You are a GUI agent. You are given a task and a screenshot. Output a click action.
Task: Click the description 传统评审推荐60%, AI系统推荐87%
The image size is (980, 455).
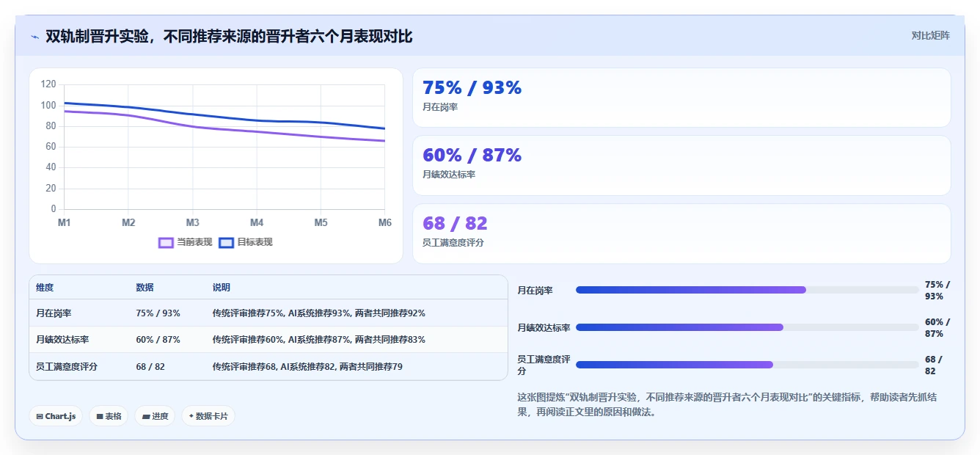pyautogui.click(x=318, y=340)
